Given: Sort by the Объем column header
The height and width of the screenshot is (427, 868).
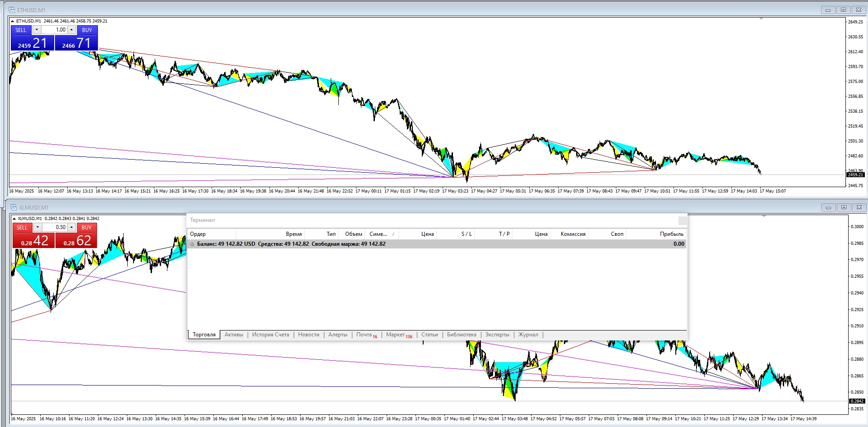Looking at the screenshot, I should [x=352, y=234].
